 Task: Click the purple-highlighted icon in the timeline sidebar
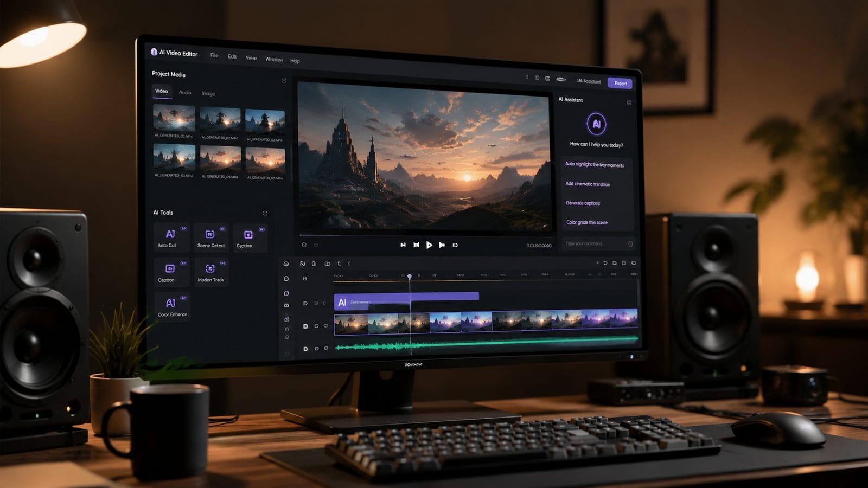(x=286, y=293)
